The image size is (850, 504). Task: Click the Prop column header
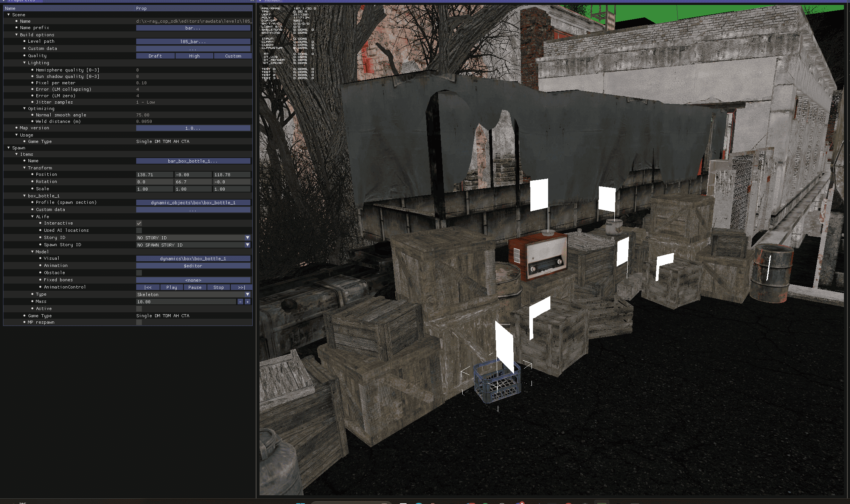141,8
